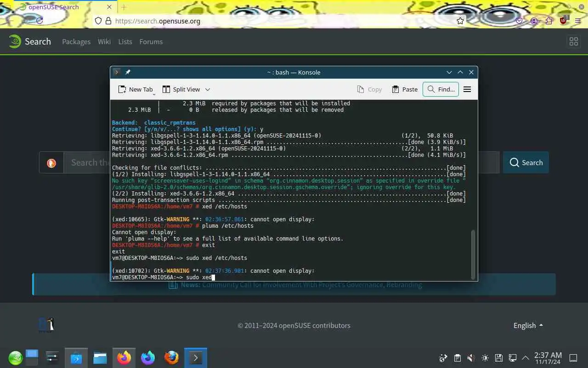The height and width of the screenshot is (368, 588).
Task: Open Forums in the site navigation
Action: pyautogui.click(x=151, y=41)
